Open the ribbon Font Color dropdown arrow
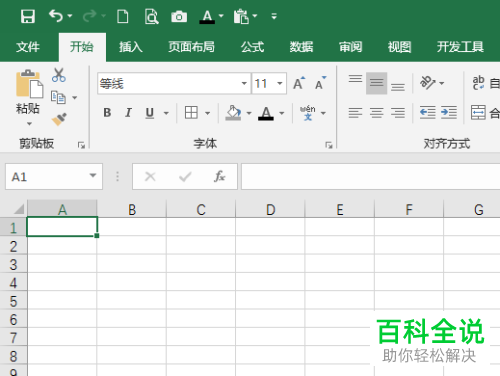 pos(282,113)
